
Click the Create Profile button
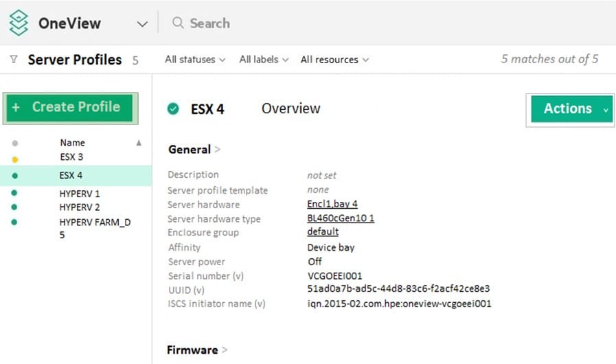(70, 108)
